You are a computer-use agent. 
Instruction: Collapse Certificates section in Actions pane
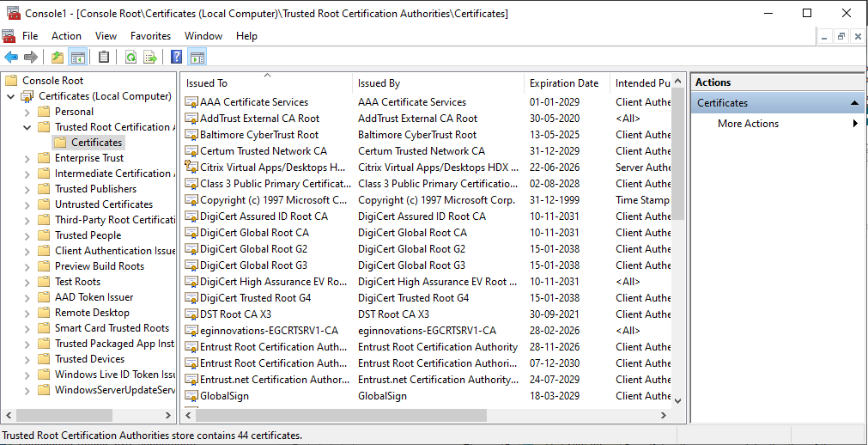click(x=854, y=103)
